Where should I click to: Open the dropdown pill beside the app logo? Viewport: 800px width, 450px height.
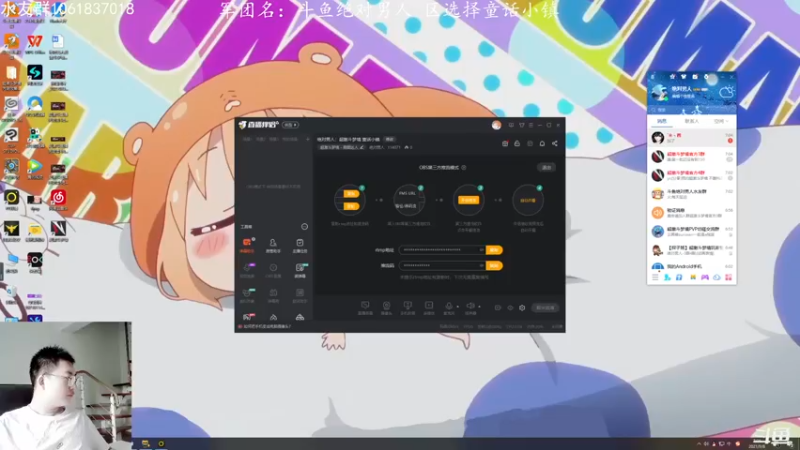click(x=290, y=125)
